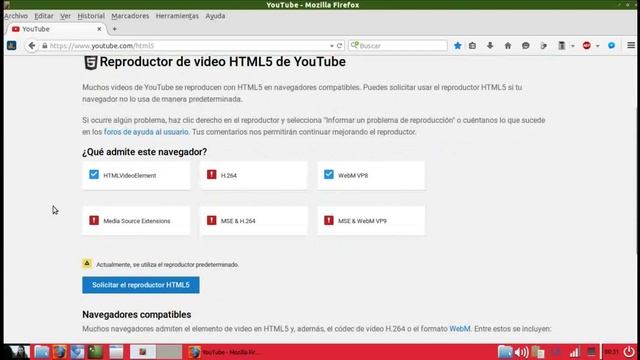Bookmark this page with the star icon

[x=458, y=46]
